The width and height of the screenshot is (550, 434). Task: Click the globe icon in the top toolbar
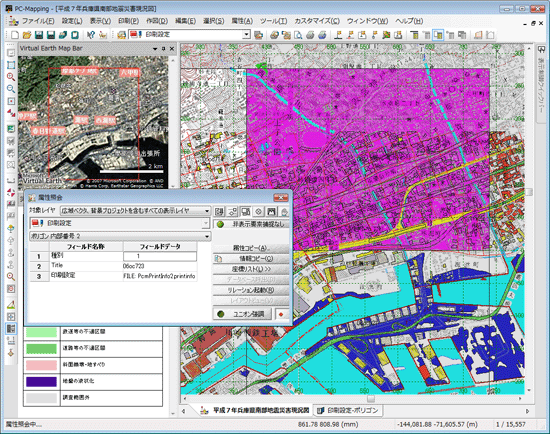322,35
